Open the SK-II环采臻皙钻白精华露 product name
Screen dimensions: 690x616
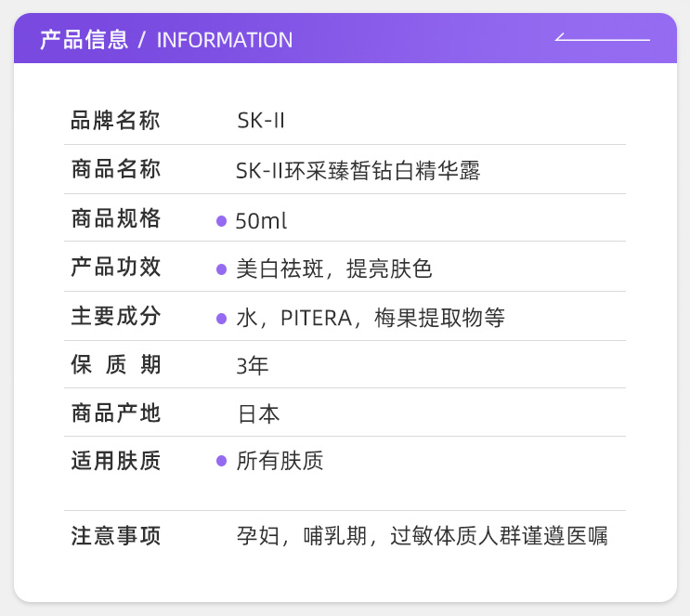pos(358,171)
